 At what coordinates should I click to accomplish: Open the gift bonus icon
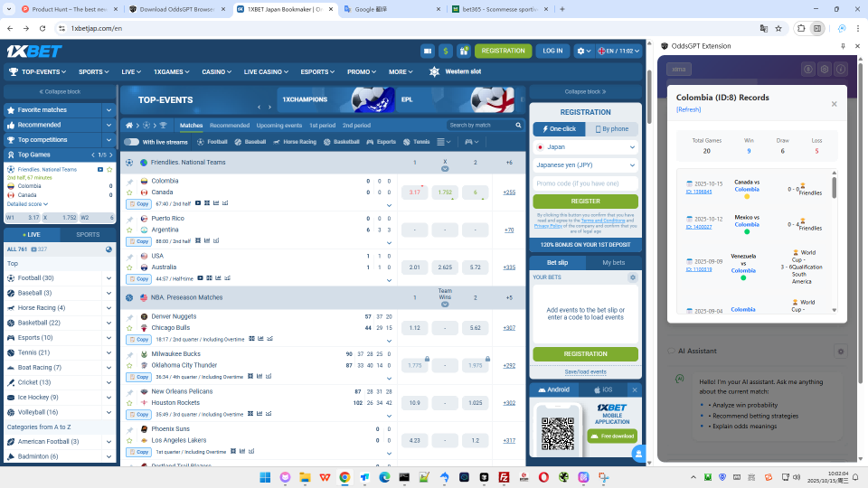point(464,51)
